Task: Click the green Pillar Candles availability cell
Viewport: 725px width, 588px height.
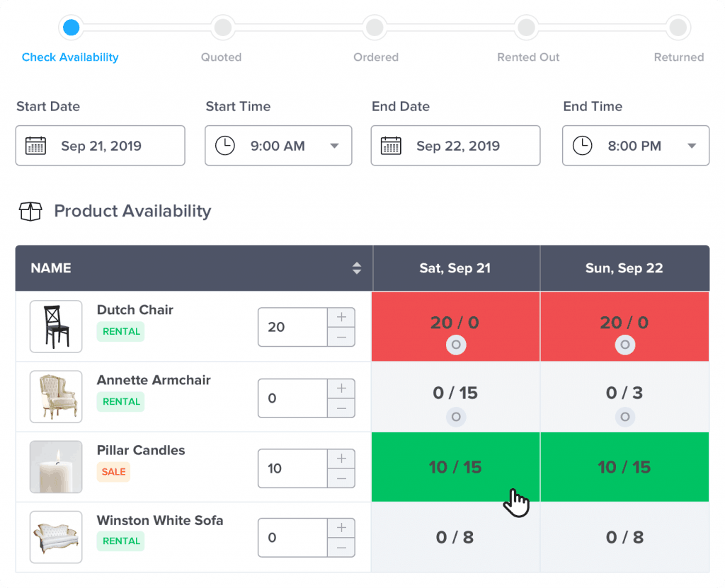Action: point(456,467)
